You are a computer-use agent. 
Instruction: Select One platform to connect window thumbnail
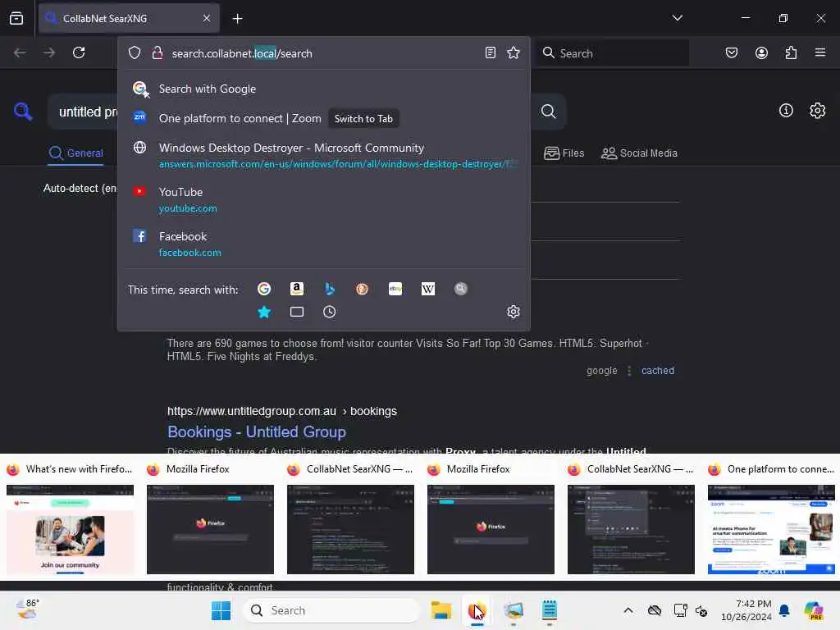pyautogui.click(x=771, y=518)
